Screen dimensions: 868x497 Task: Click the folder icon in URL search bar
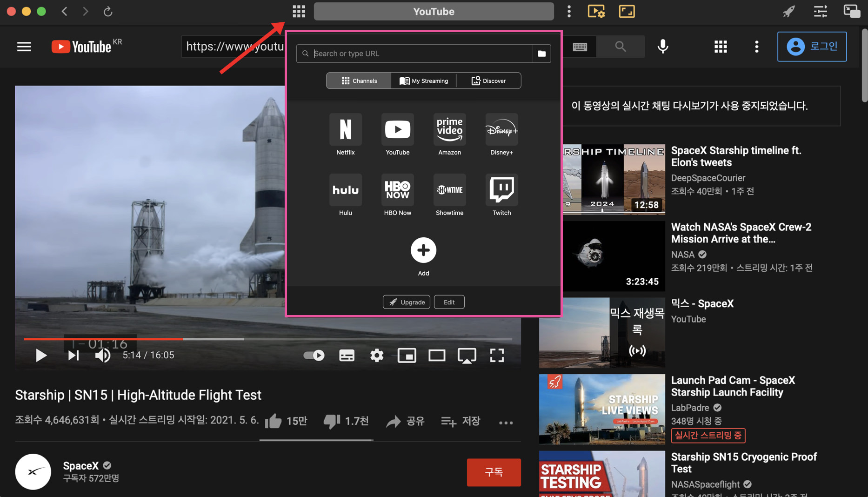coord(541,54)
